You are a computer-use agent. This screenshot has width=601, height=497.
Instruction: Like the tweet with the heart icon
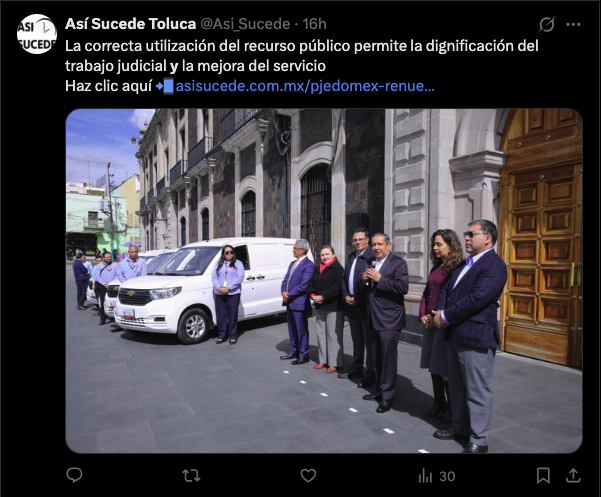point(308,476)
